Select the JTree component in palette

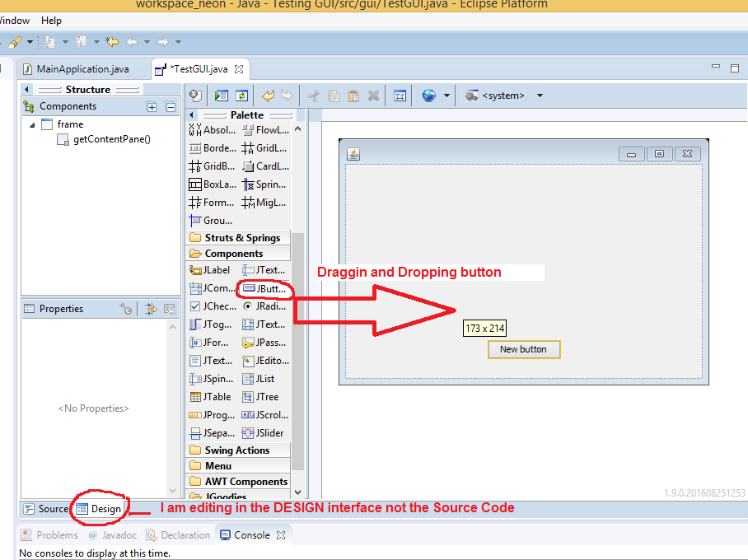tap(264, 397)
